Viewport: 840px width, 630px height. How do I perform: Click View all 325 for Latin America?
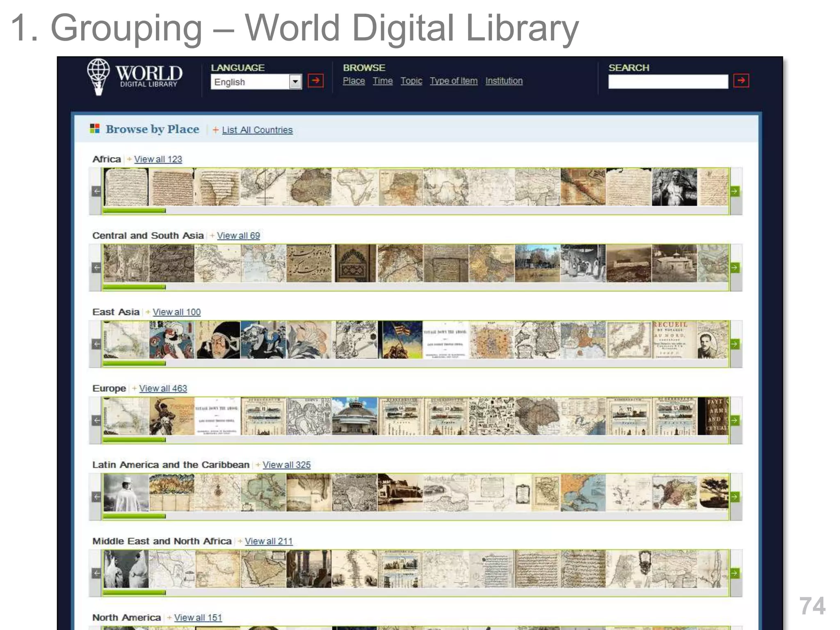point(287,465)
